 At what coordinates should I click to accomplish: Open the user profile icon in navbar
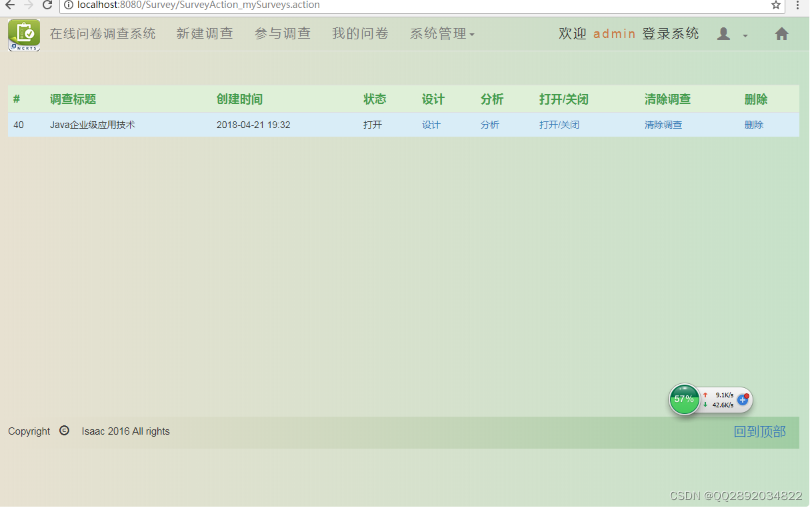pos(723,34)
